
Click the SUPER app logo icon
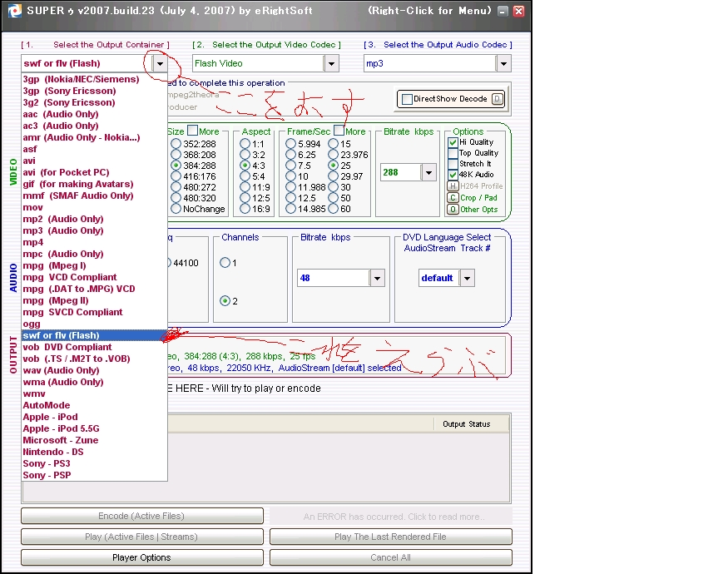(14, 11)
